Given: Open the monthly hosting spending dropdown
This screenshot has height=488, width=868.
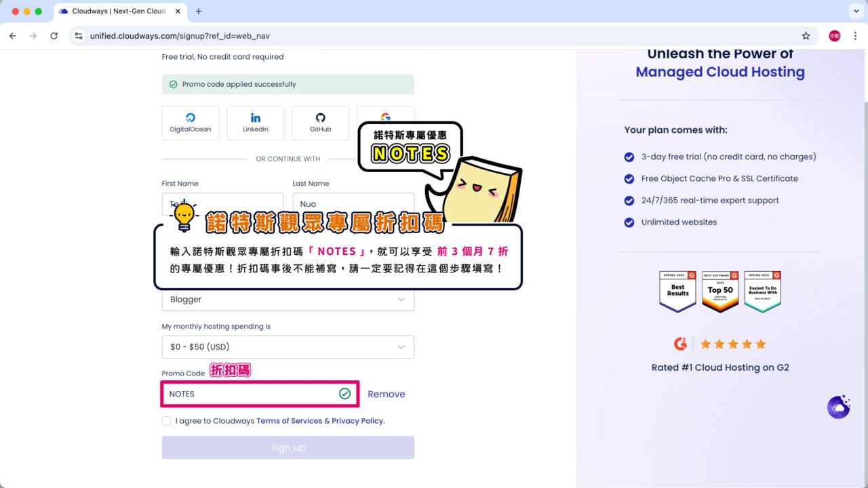Looking at the screenshot, I should [x=288, y=347].
